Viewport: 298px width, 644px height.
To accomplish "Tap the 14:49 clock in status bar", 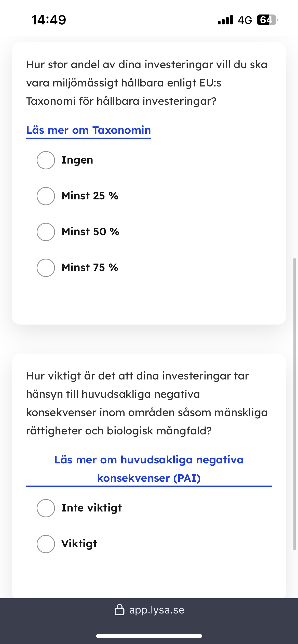I will coord(49,20).
